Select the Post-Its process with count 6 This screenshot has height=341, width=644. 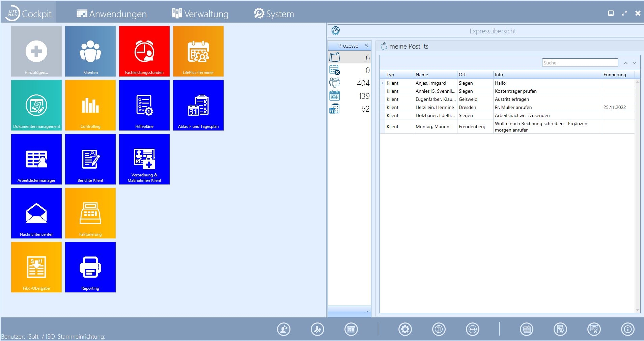point(349,57)
